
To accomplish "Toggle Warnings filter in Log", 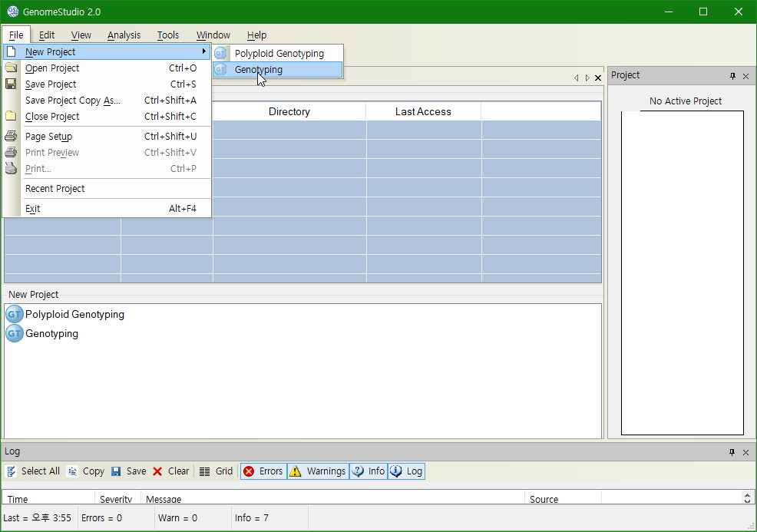I will [318, 471].
